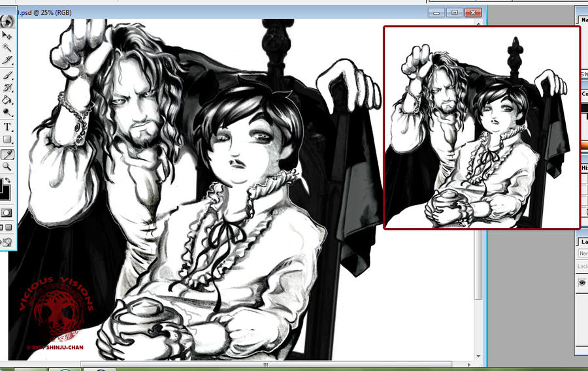
Task: Toggle layer visibility eye icon
Action: click(x=582, y=283)
